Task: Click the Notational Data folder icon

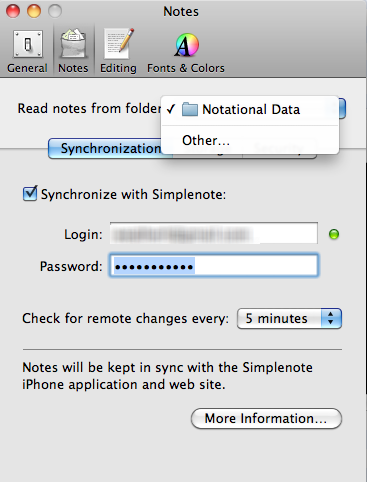Action: pyautogui.click(x=190, y=109)
